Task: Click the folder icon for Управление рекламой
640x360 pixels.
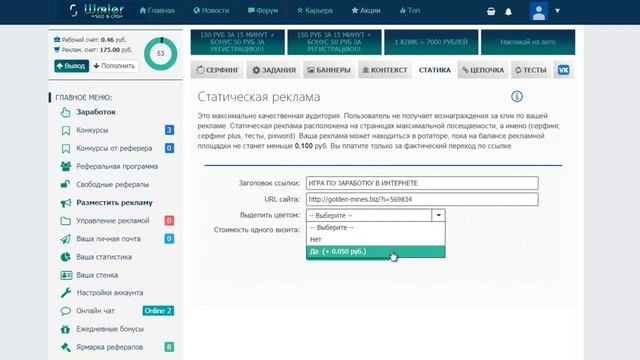Action: click(x=66, y=221)
